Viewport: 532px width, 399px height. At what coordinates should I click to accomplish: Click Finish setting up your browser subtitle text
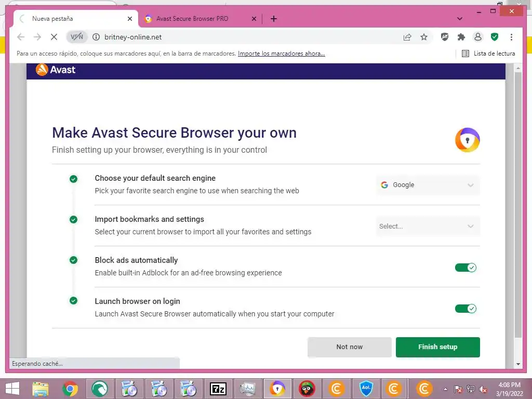coord(159,150)
